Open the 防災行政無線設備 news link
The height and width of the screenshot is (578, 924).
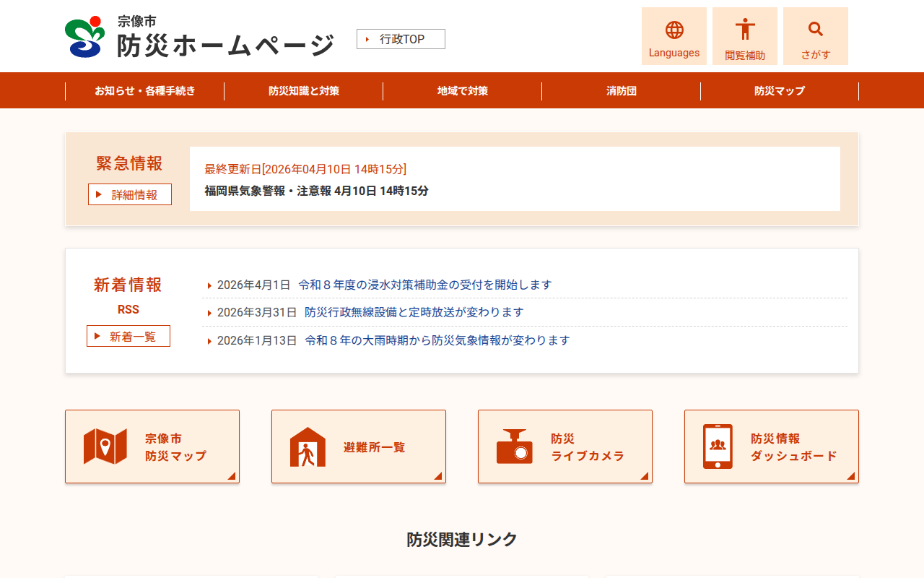[x=414, y=312]
